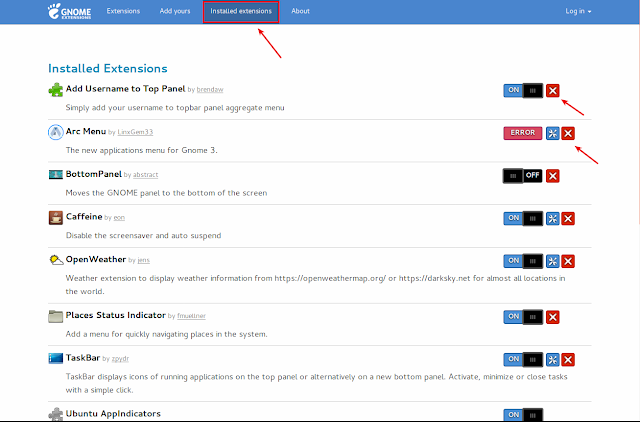The image size is (640, 422).
Task: Click 'Disable the screensaver and auto suspend'
Action: [x=143, y=236]
